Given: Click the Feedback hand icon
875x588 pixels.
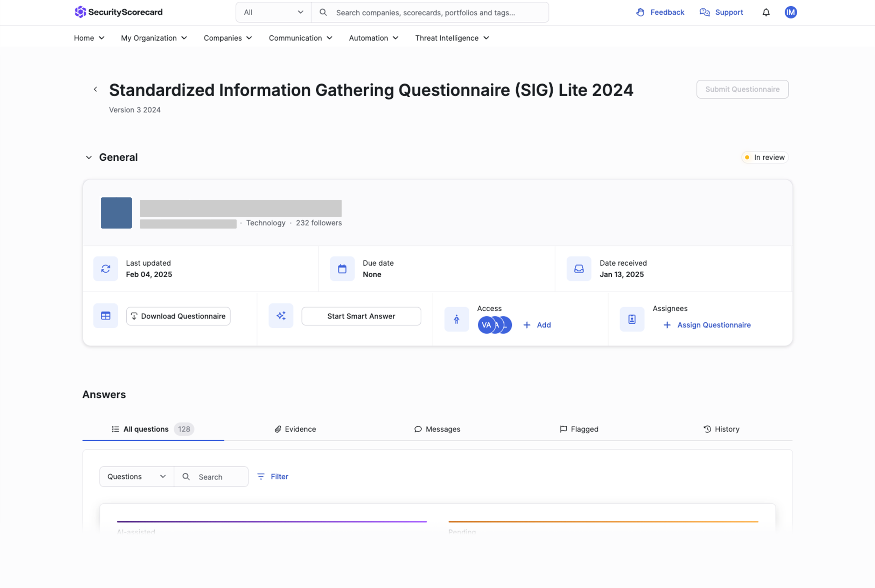Looking at the screenshot, I should tap(640, 12).
